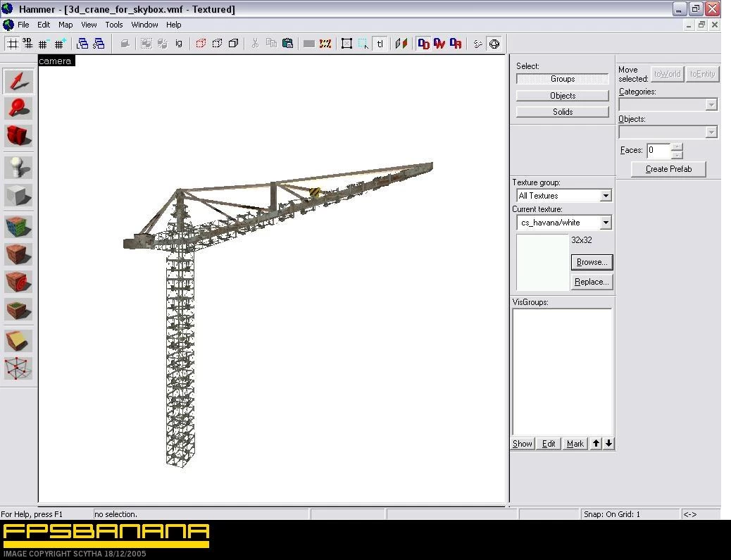This screenshot has width=731, height=560.
Task: Increase the Faces count stepper
Action: [677, 147]
